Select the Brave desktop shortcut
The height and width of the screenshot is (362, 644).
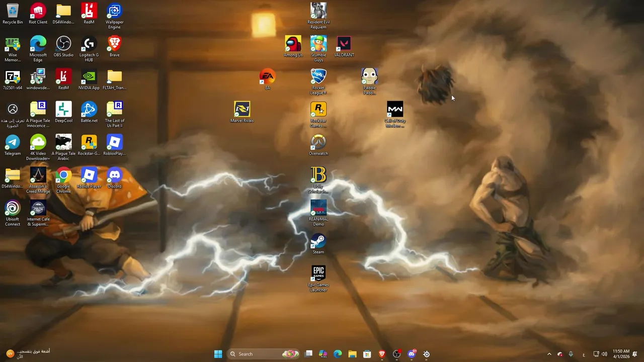click(115, 47)
